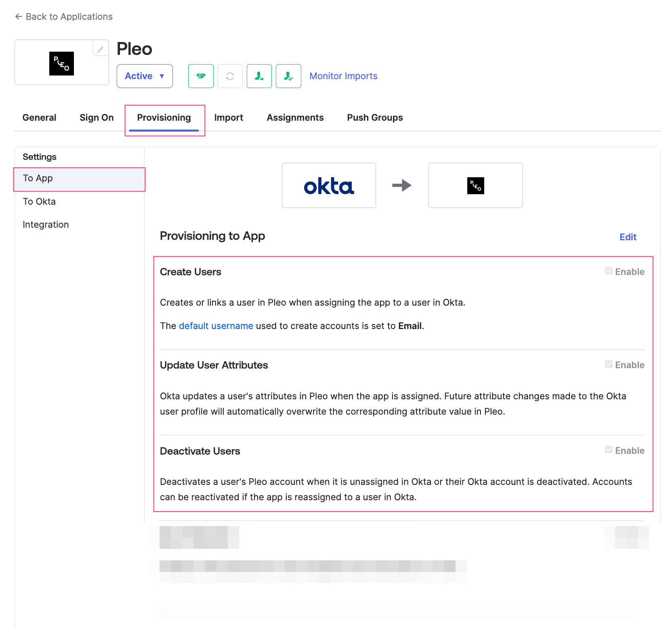Click the Provisioning to App heading
672x629 pixels.
click(x=212, y=236)
